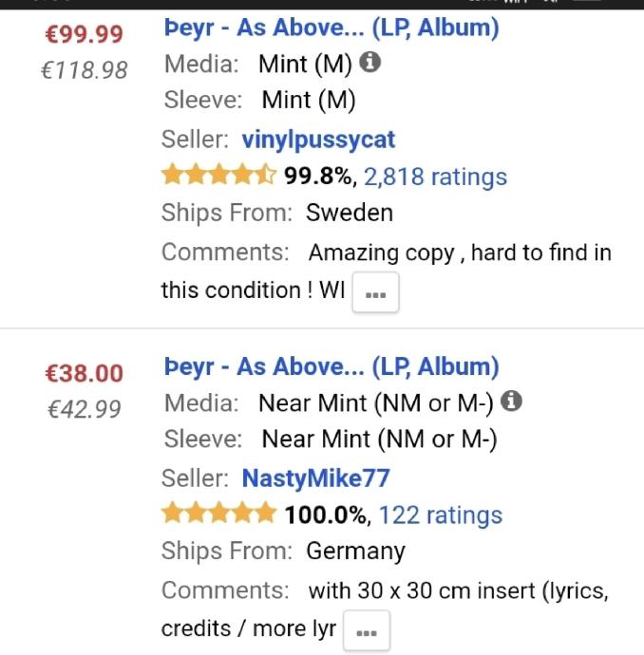Click the 99.8% seller rating text

coord(320,177)
